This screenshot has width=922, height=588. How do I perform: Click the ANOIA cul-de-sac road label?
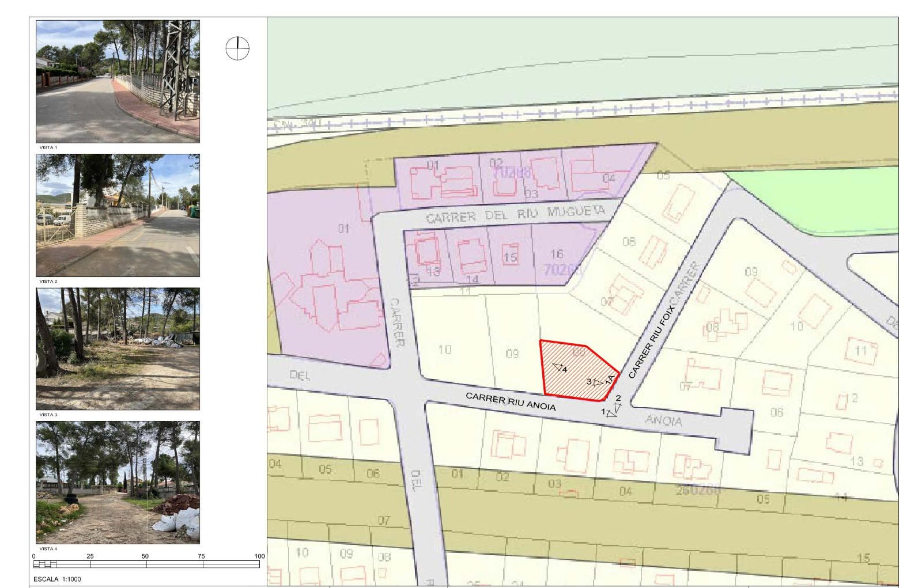click(x=663, y=420)
